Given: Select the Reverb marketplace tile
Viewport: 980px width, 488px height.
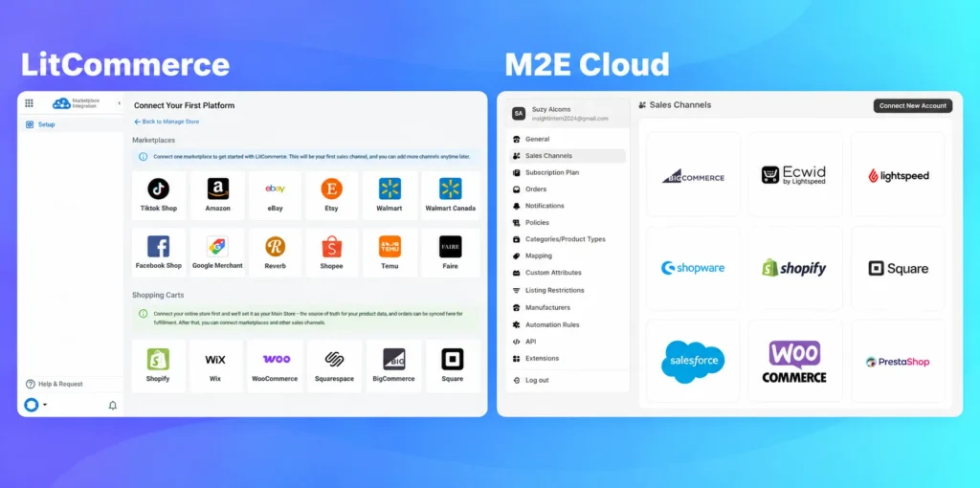Looking at the screenshot, I should [x=275, y=253].
